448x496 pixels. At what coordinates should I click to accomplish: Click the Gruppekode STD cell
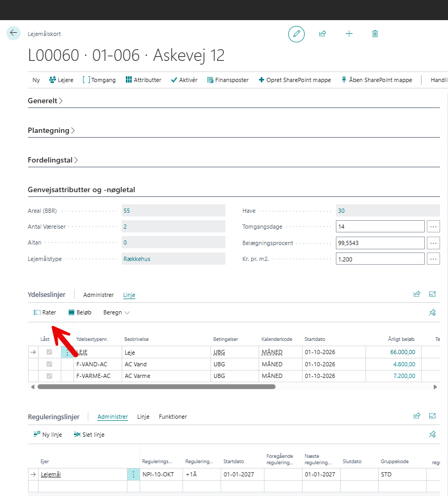402,474
